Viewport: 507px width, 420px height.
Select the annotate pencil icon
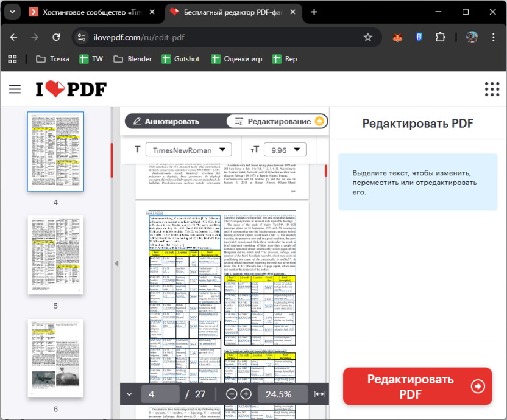[137, 121]
